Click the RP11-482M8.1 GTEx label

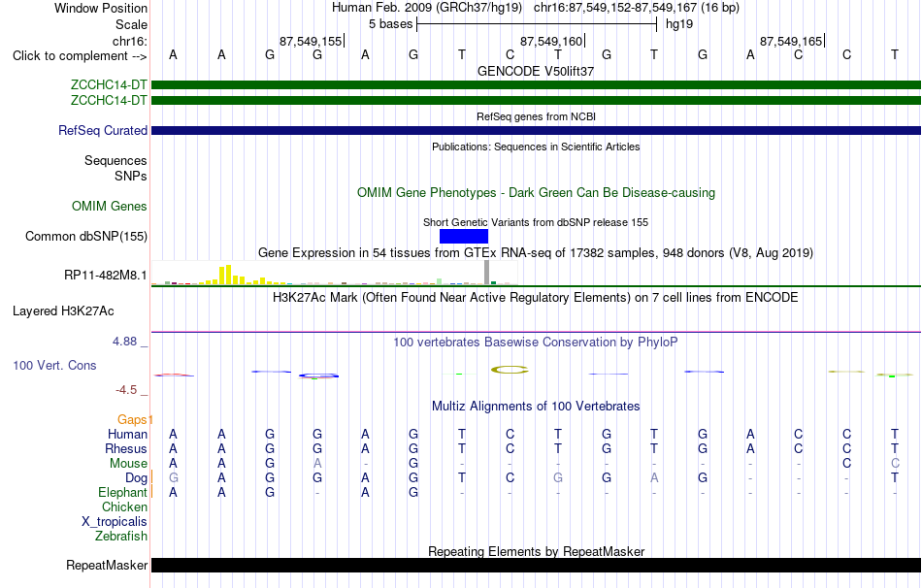coord(106,275)
